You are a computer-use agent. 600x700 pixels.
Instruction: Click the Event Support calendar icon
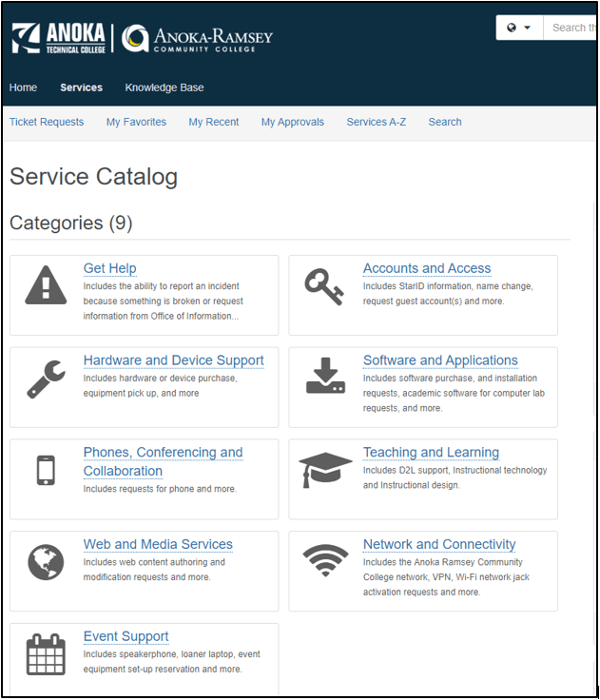pyautogui.click(x=46, y=654)
